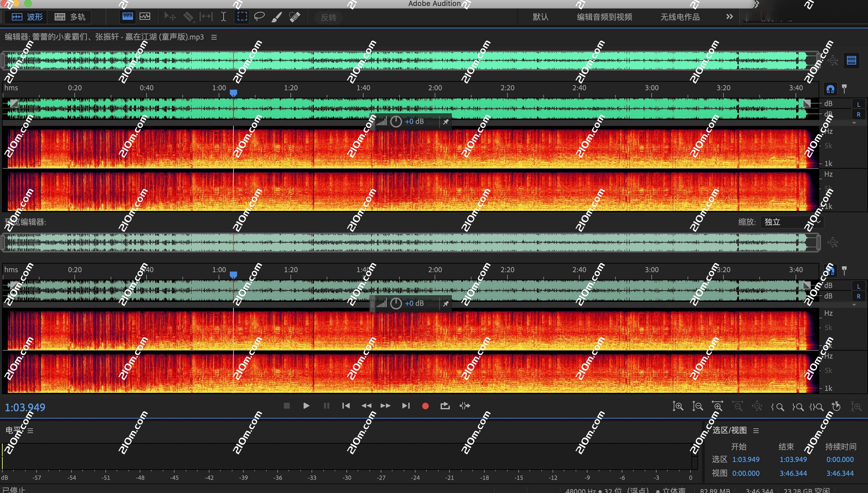Open the editor panel menu next to filename

click(214, 37)
